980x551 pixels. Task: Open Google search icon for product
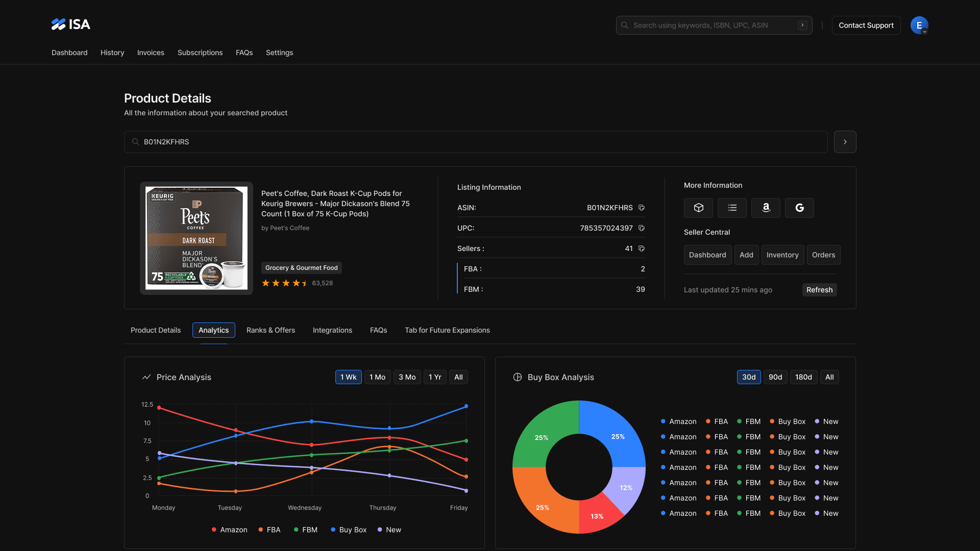(799, 208)
